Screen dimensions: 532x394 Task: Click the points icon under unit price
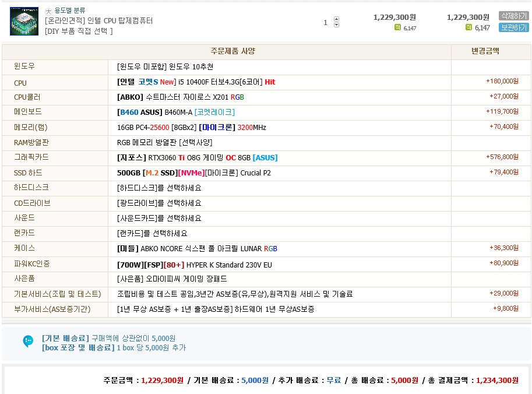[x=397, y=27]
